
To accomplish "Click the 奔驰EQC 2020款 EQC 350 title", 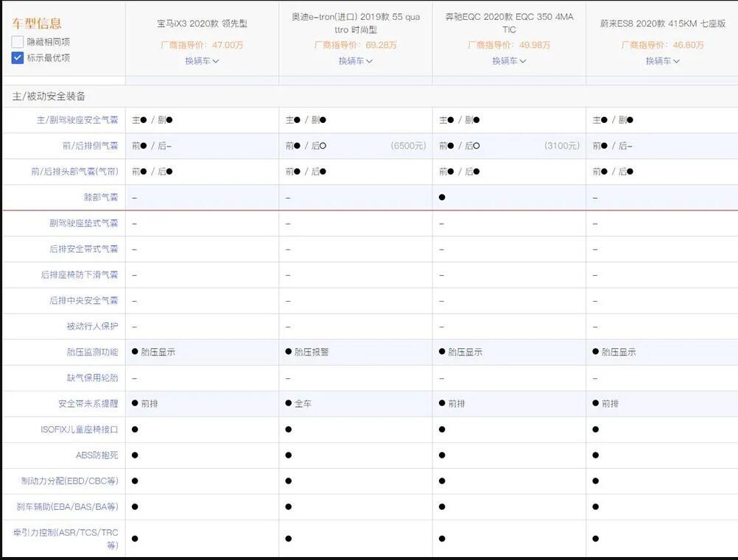I will (x=509, y=23).
